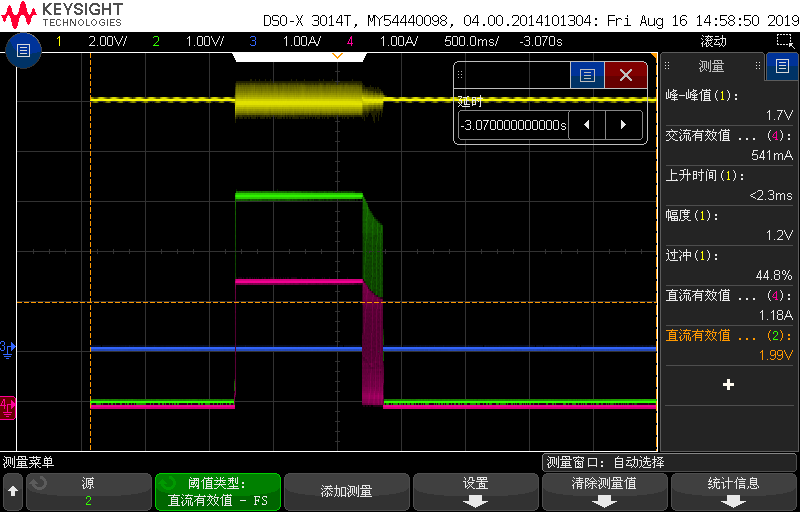The width and height of the screenshot is (800, 512).
Task: Close the delay dialog with red X
Action: click(x=626, y=75)
